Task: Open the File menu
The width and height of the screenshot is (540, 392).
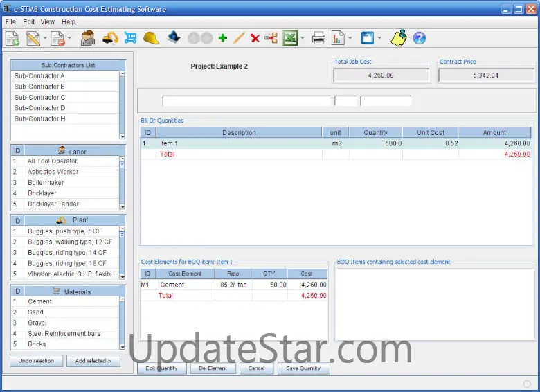Action: click(10, 21)
